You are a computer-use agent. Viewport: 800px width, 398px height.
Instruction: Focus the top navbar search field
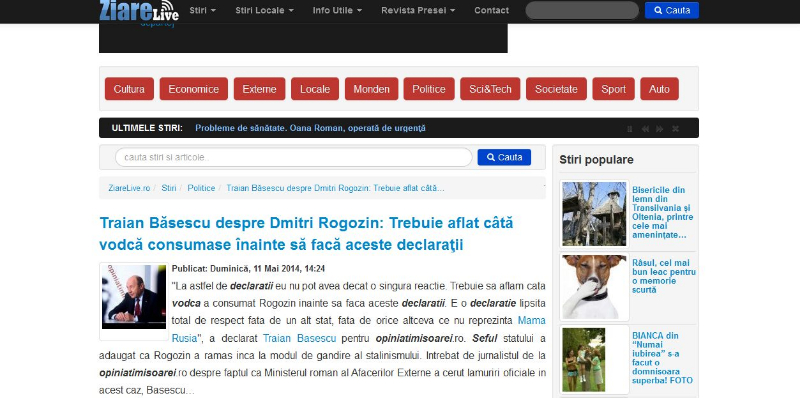point(582,10)
